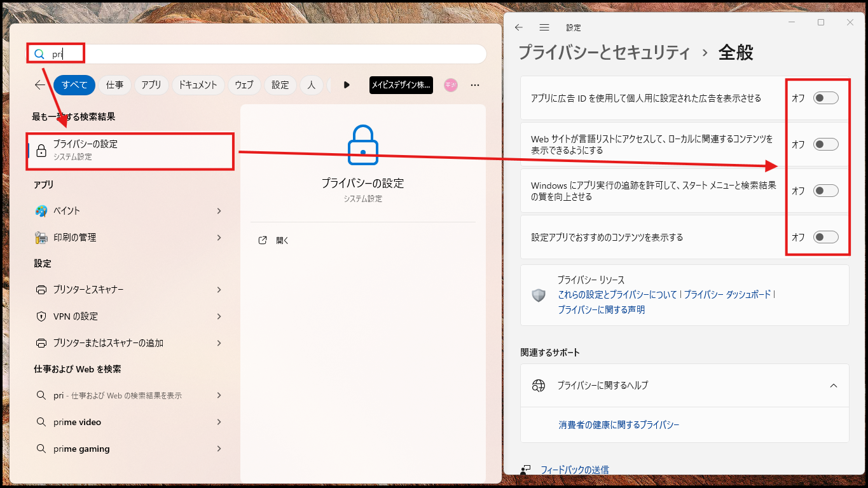Click the back arrow in Settings window
The width and height of the screenshot is (868, 488).
pos(519,27)
